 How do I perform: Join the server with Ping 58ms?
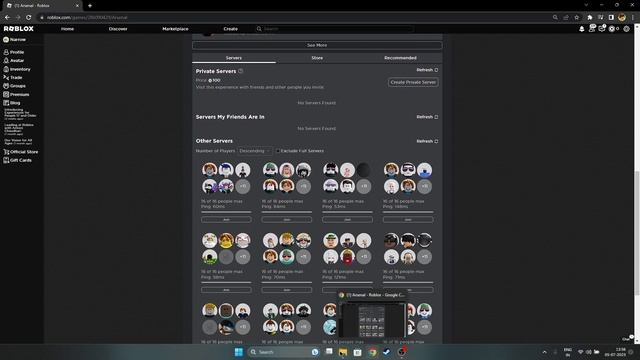tap(226, 290)
